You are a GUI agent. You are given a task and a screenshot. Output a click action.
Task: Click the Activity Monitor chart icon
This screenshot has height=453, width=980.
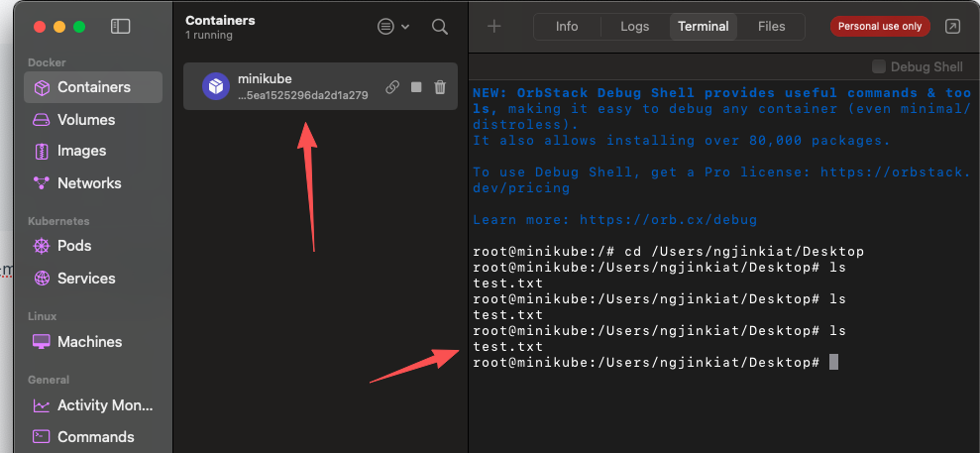tap(42, 404)
